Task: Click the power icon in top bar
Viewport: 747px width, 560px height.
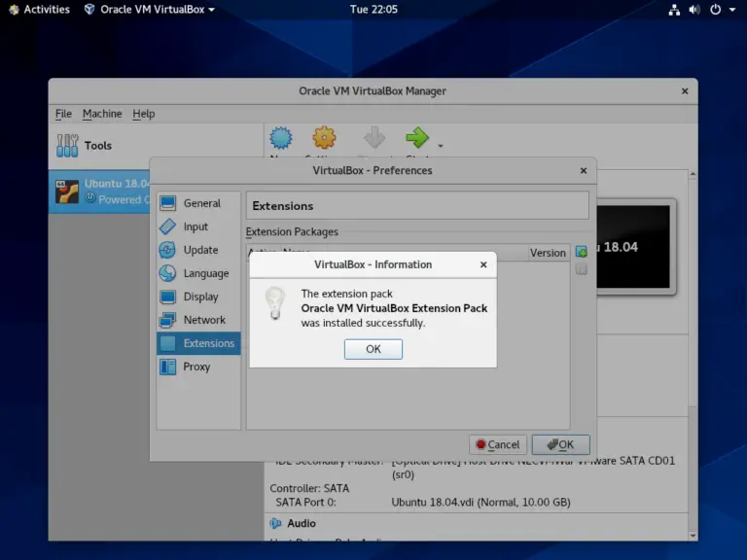Action: pos(716,10)
